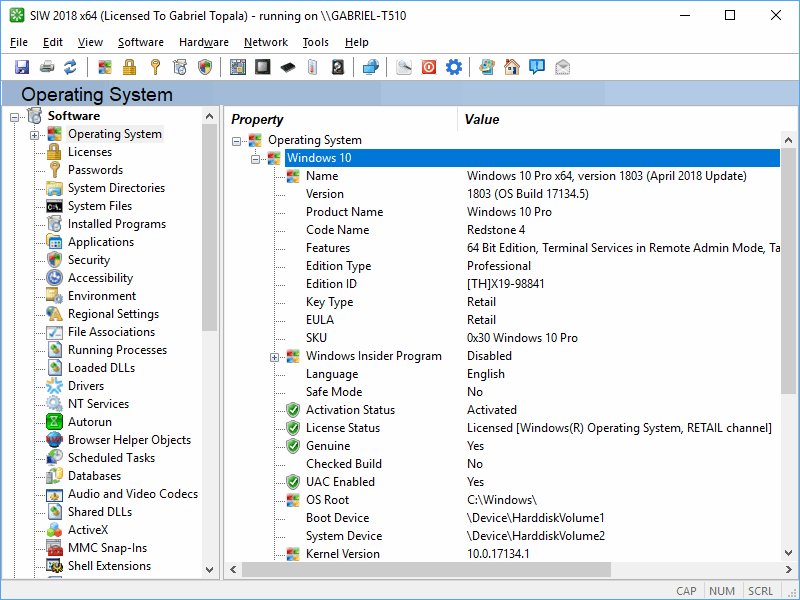Click the Save floppy disk toolbar icon

point(22,67)
